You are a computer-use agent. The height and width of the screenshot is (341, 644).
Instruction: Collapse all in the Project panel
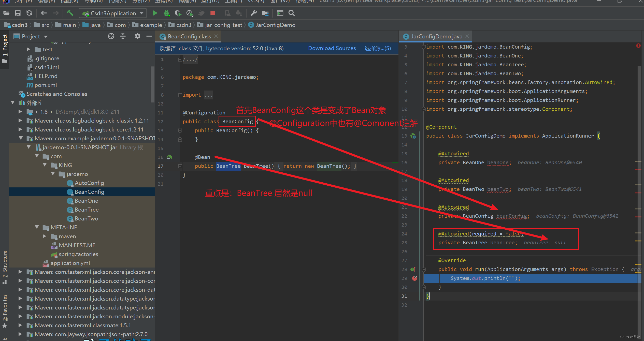[x=123, y=36]
